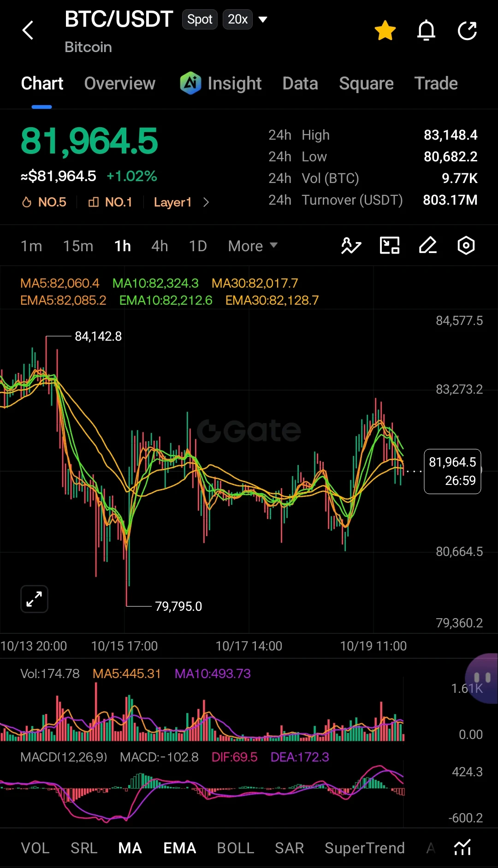
Task: Switch to the Overview tab
Action: (120, 83)
